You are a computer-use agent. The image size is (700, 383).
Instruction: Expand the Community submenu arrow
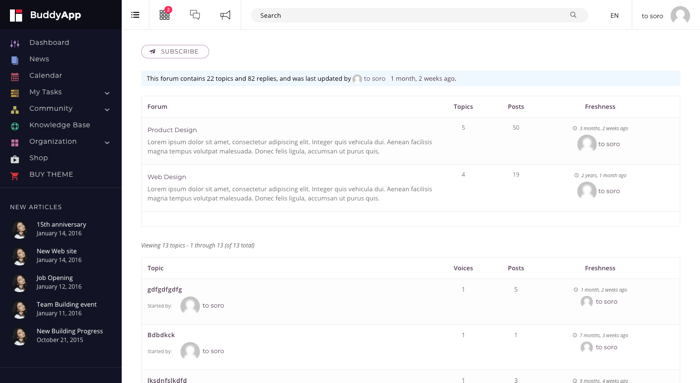(107, 109)
